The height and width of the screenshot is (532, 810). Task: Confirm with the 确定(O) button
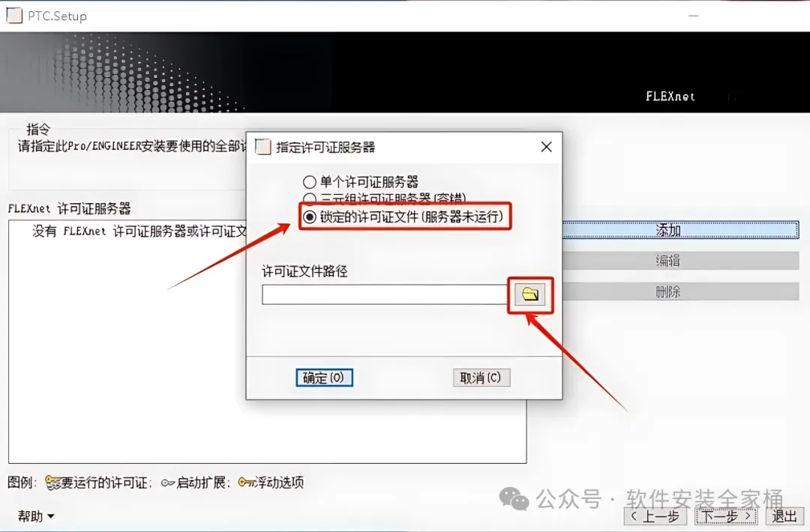point(324,378)
